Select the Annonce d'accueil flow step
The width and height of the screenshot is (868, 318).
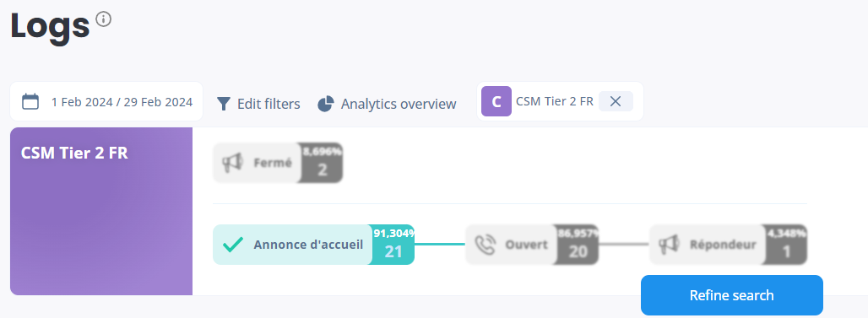[x=313, y=245]
